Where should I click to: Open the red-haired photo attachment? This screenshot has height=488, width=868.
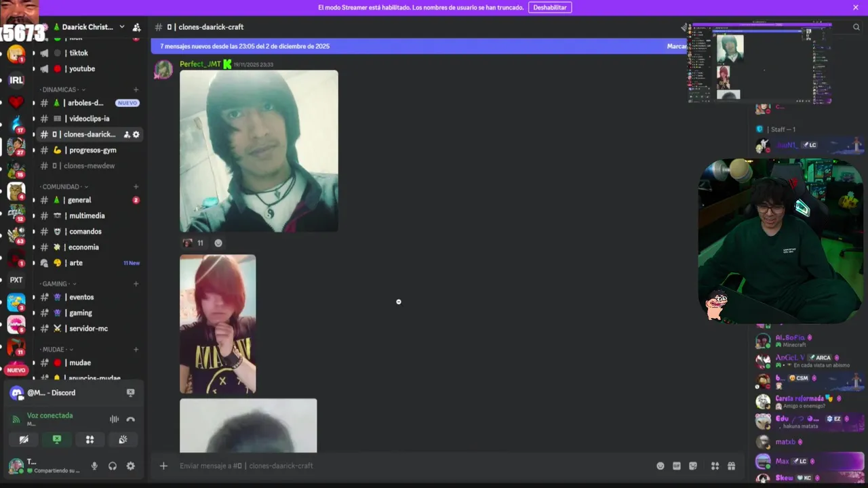(x=218, y=324)
